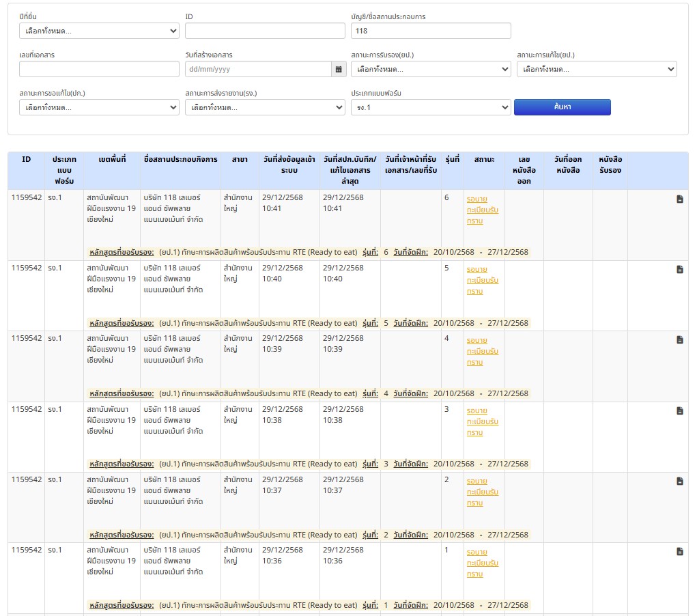Open document icon for batch 6 row
Image resolution: width=697 pixels, height=616 pixels.
click(679, 199)
